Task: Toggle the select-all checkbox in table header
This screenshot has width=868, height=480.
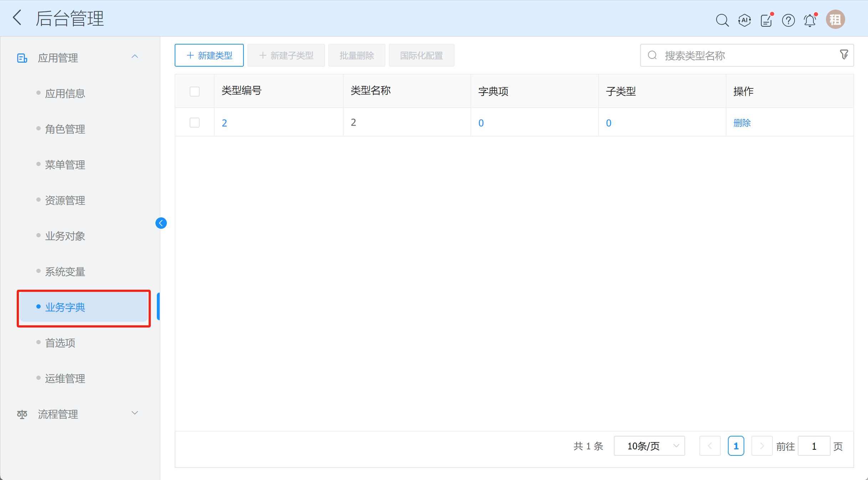Action: coord(195,92)
